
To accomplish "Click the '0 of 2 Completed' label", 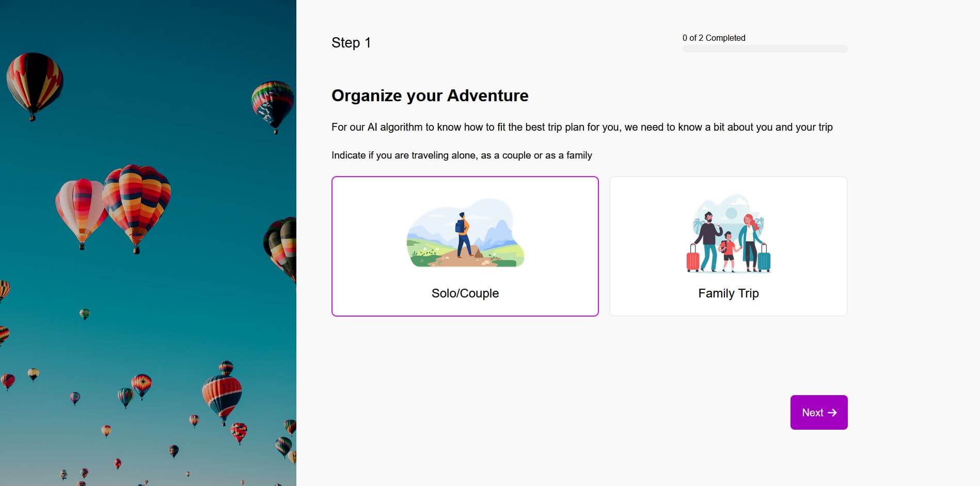I will (x=714, y=38).
